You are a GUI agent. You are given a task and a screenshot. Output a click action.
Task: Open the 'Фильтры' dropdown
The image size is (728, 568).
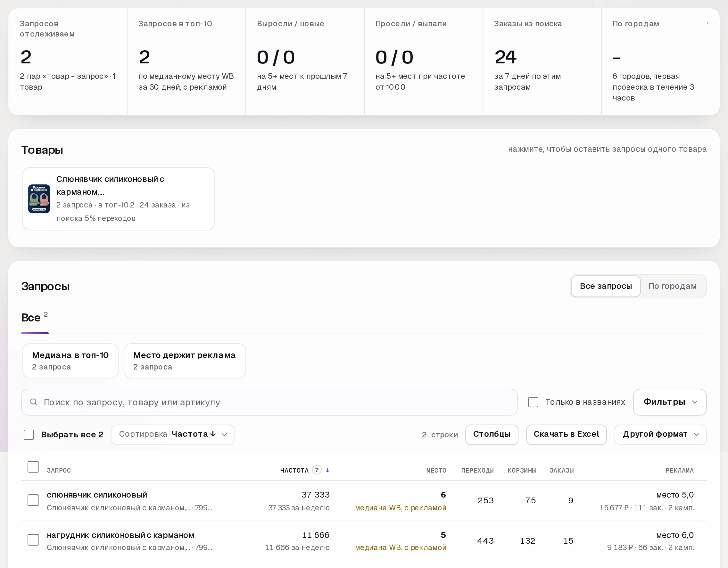click(670, 402)
